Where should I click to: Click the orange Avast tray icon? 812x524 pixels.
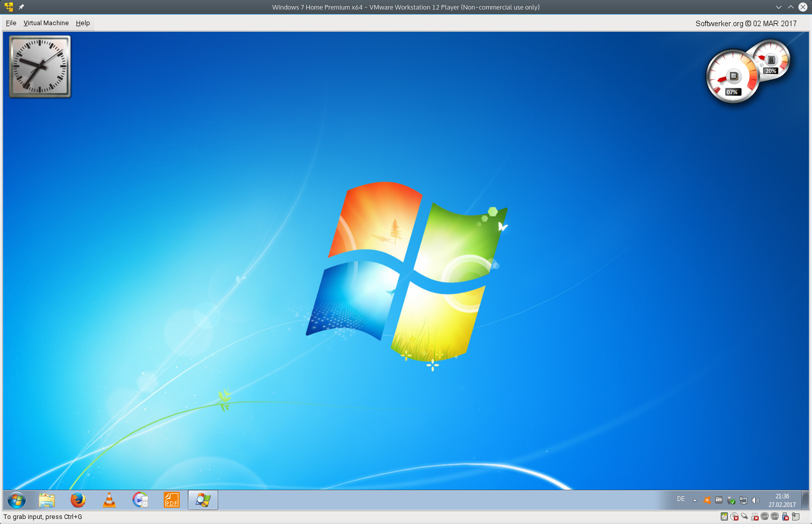tap(707, 500)
